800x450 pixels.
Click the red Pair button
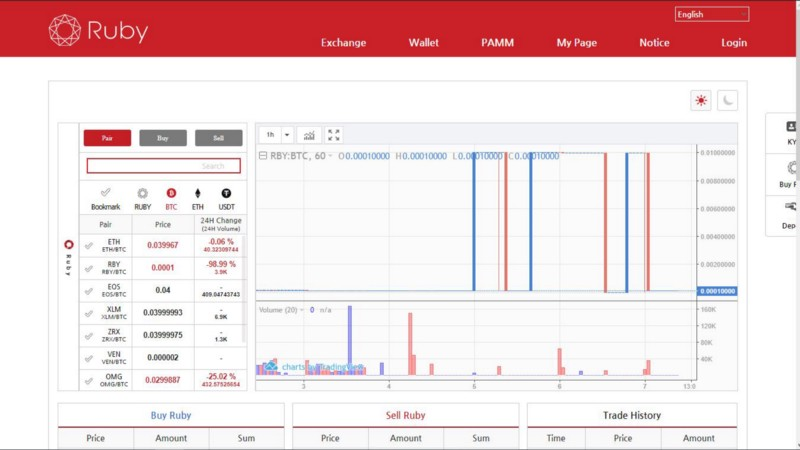(x=107, y=138)
